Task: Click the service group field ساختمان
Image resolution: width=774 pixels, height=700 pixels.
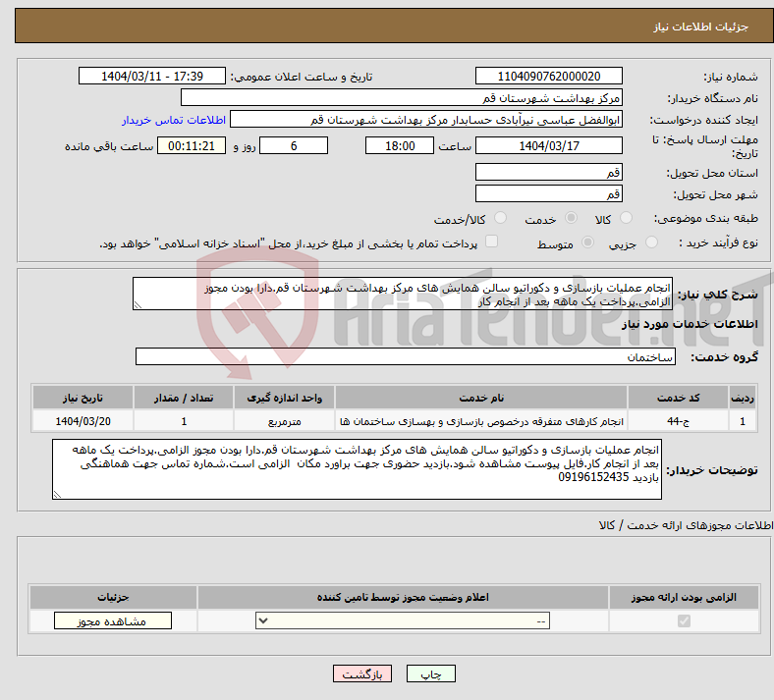Action: [x=406, y=356]
